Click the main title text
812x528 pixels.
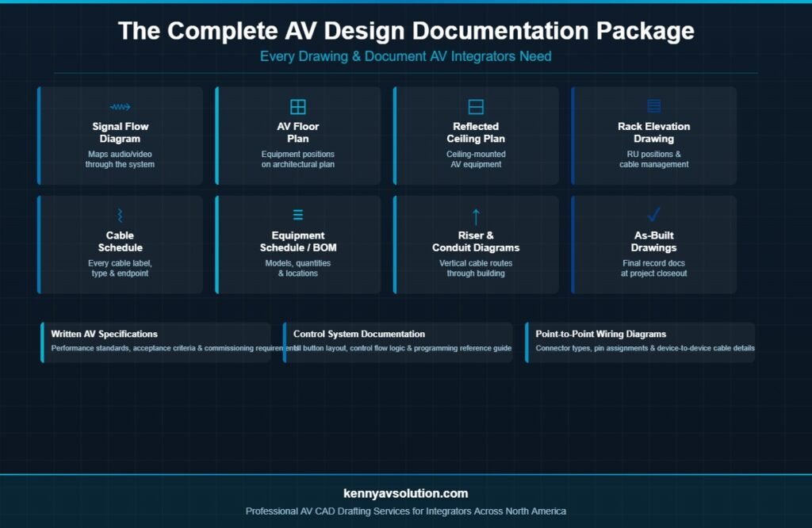click(x=406, y=32)
